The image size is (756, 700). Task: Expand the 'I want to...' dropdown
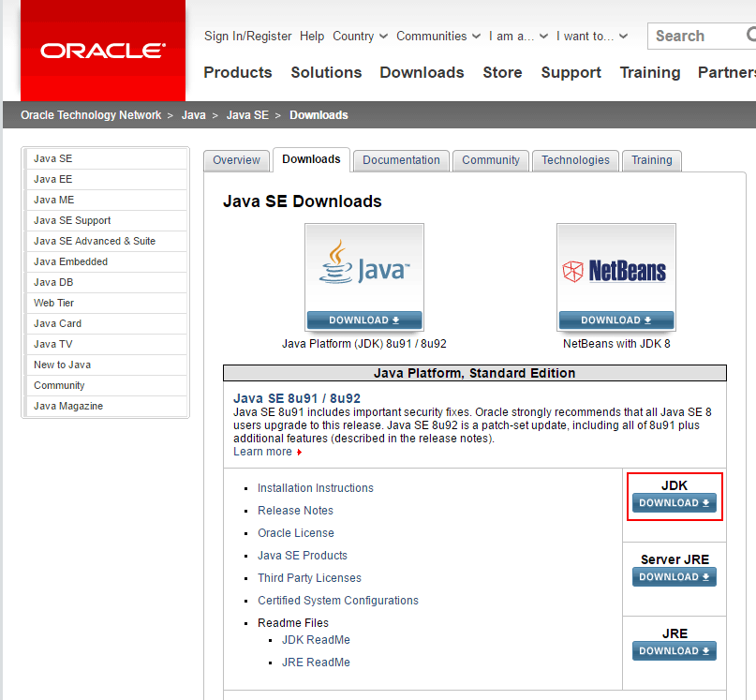(592, 36)
